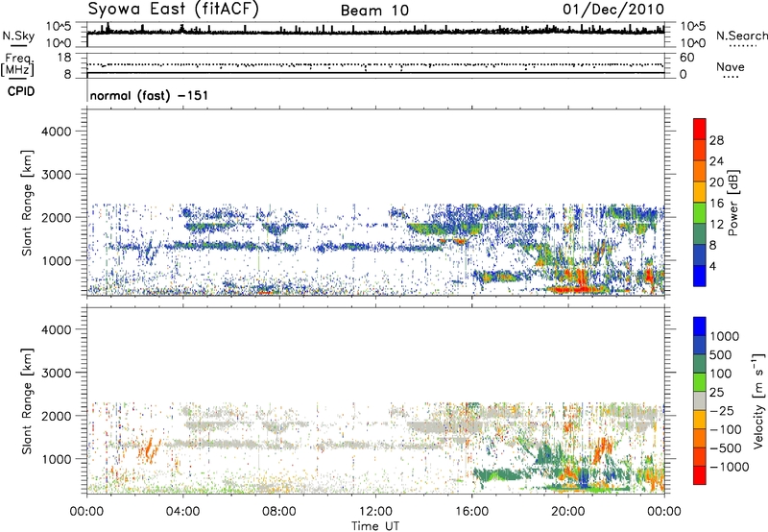Click the 08:00 time tick label
Screen dimensions: 768x532
[x=279, y=512]
